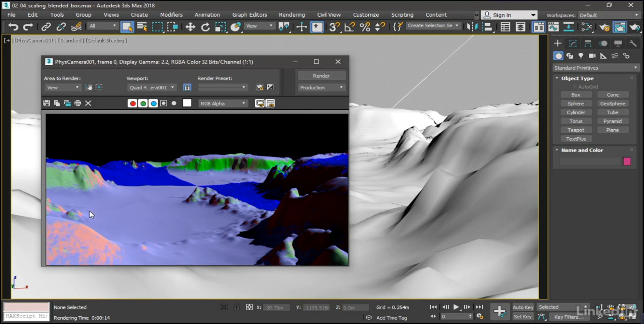
Task: Open Rendered Frame Window from main toolbar
Action: (x=620, y=27)
